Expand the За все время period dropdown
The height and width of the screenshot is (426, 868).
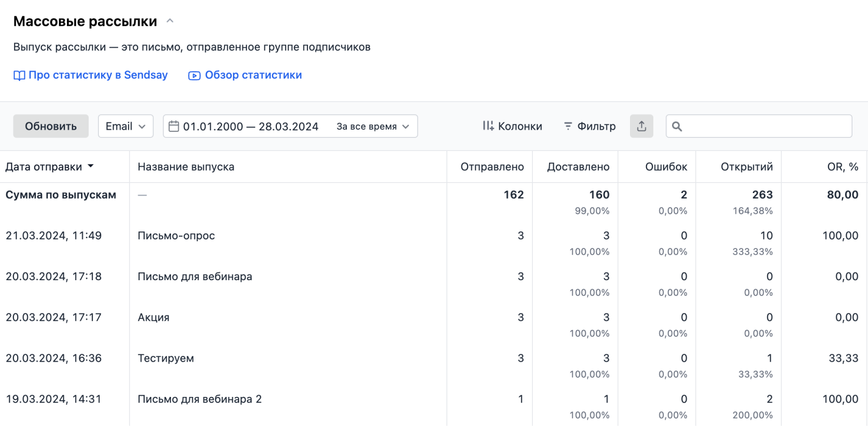click(x=373, y=126)
